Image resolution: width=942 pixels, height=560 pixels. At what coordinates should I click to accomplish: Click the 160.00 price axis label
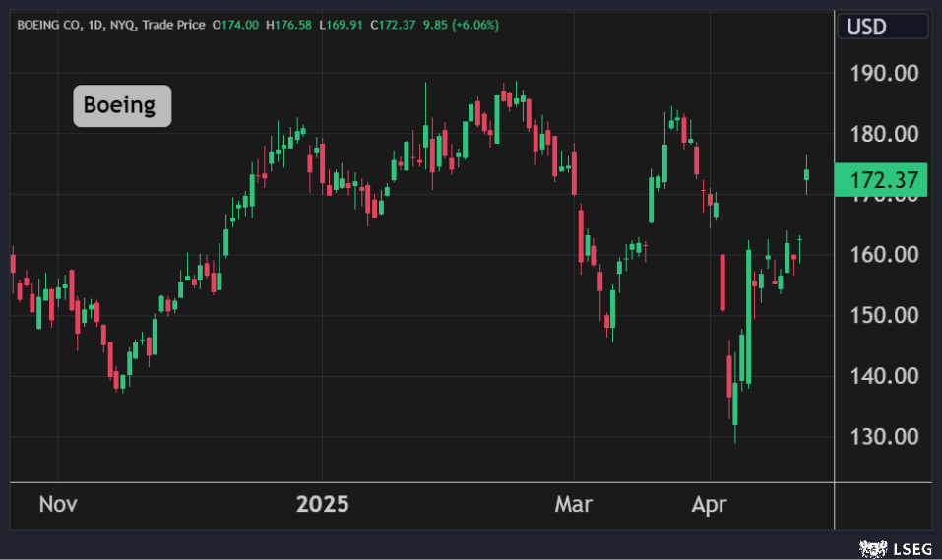point(883,255)
